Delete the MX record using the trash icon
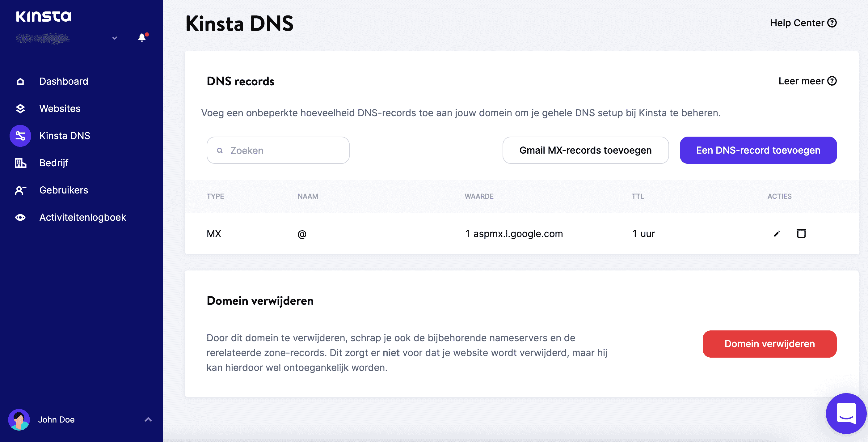The height and width of the screenshot is (442, 868). [801, 233]
